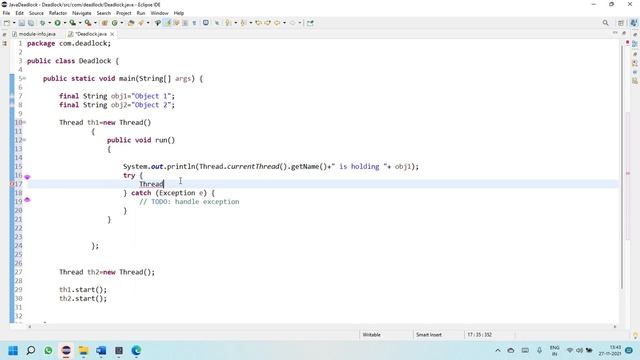Close the Deadlock.java editor tab
This screenshot has height=360, width=640.
(112, 34)
